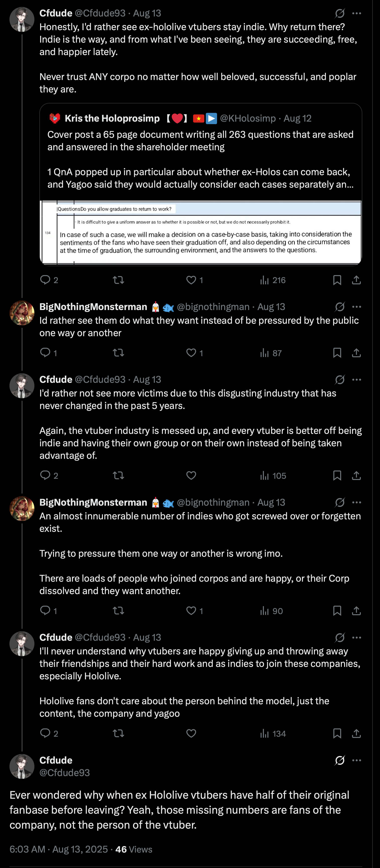Bookmark the first tweet quoting Kris
Screen dimensions: 380x868
click(x=337, y=280)
